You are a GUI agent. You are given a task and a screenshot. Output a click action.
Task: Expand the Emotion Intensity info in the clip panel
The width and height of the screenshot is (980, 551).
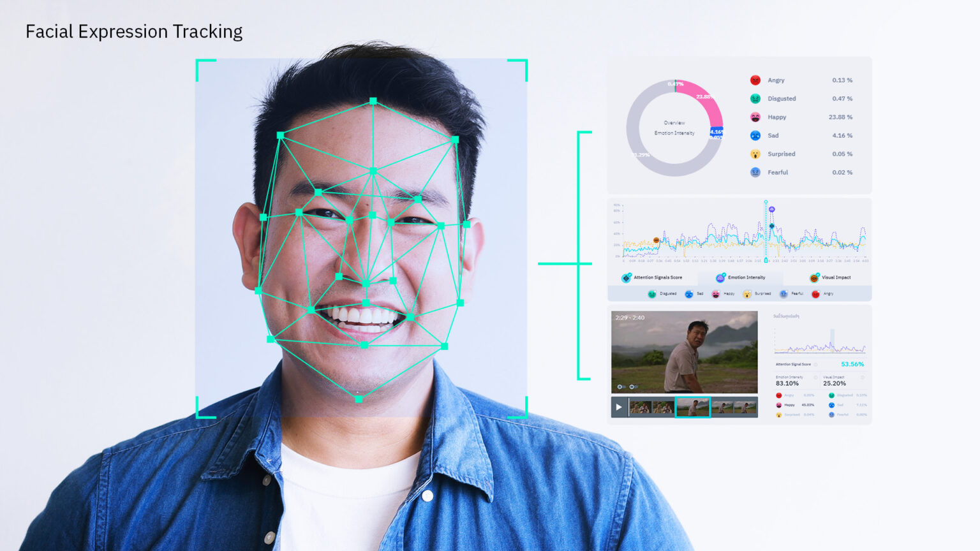pyautogui.click(x=815, y=377)
